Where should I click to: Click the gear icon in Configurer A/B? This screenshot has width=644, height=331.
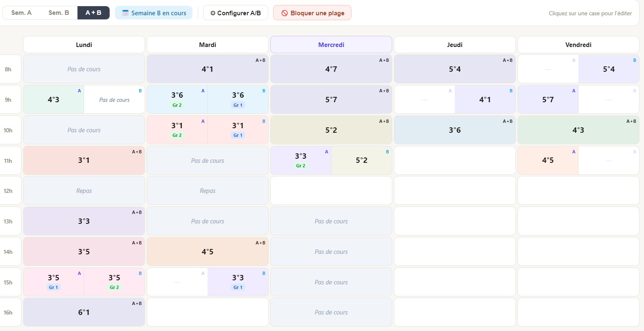tap(213, 13)
